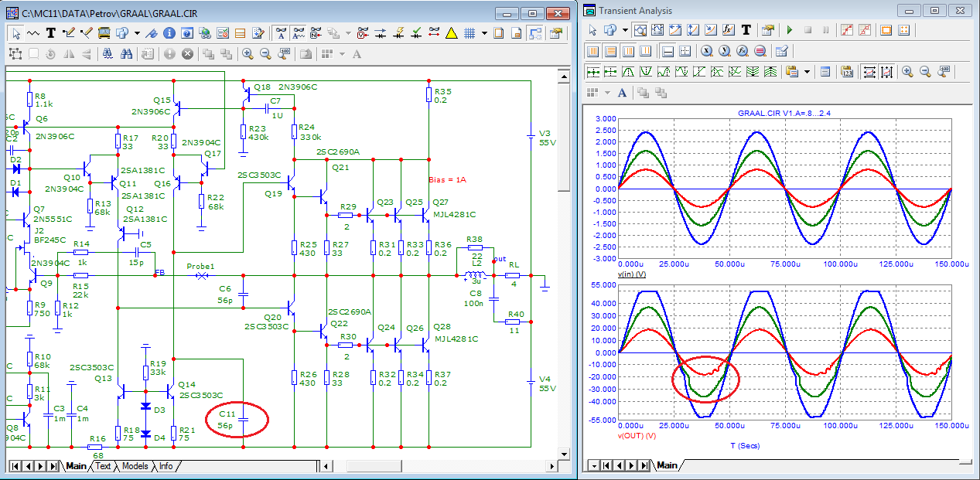
Task: Click zoom in magnifier in schematic toolbar
Action: coord(248,54)
